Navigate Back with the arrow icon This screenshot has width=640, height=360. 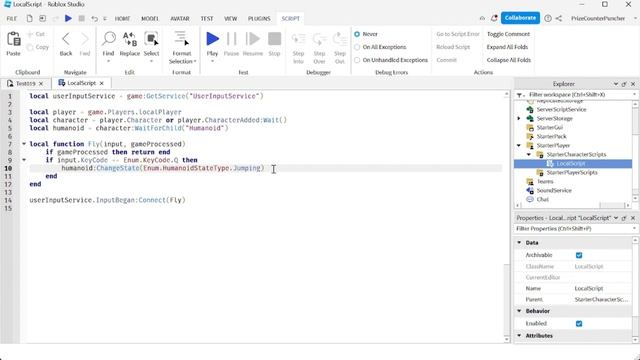66,39
